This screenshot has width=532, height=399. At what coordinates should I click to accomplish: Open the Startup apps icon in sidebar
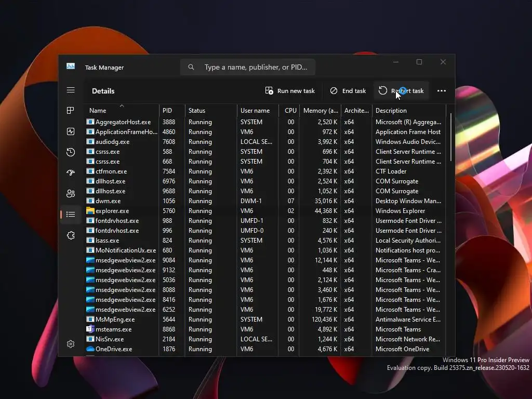(71, 172)
